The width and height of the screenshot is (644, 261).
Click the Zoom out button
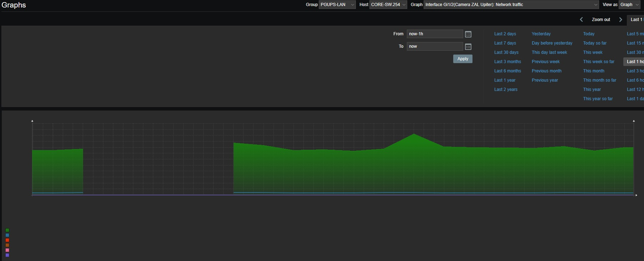point(601,20)
